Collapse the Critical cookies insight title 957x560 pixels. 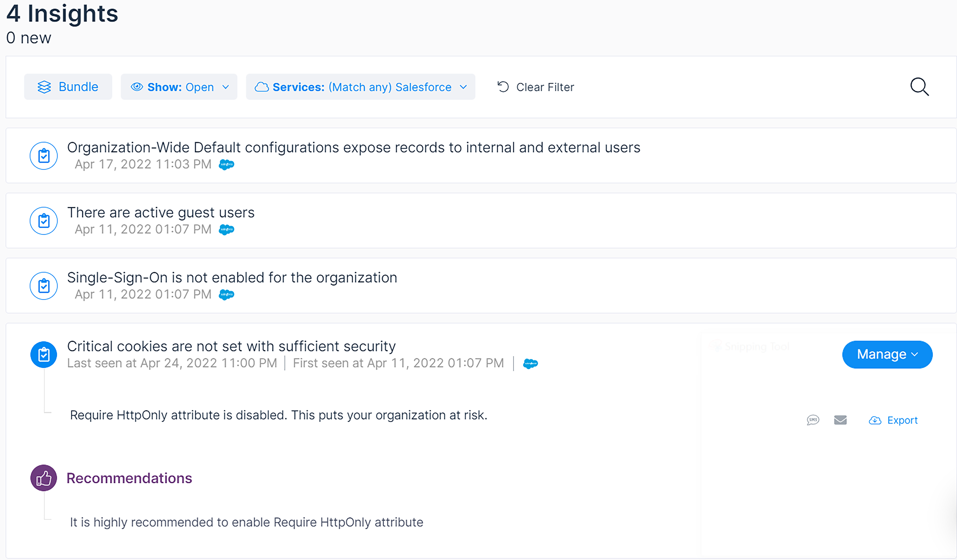coord(231,346)
